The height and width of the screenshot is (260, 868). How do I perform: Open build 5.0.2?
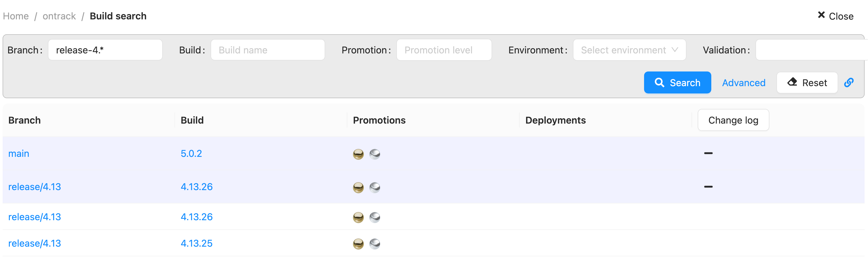point(191,154)
